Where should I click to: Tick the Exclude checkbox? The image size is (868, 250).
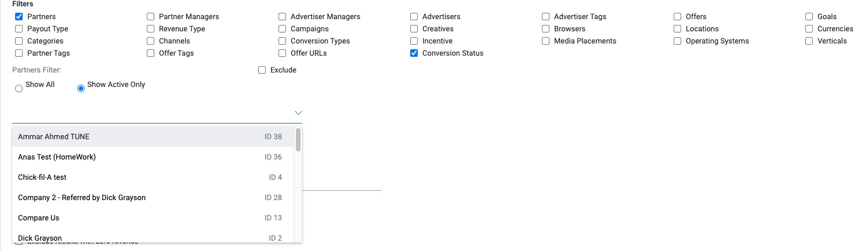262,70
